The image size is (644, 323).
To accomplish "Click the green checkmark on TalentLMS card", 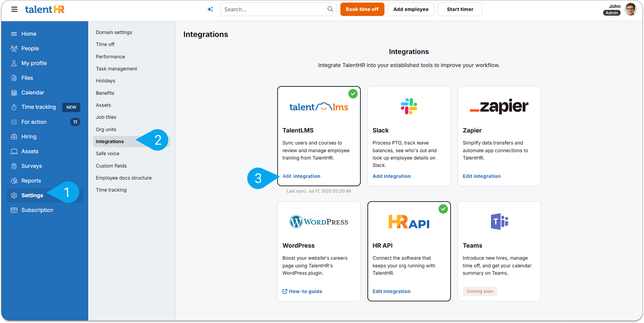I will pos(353,94).
